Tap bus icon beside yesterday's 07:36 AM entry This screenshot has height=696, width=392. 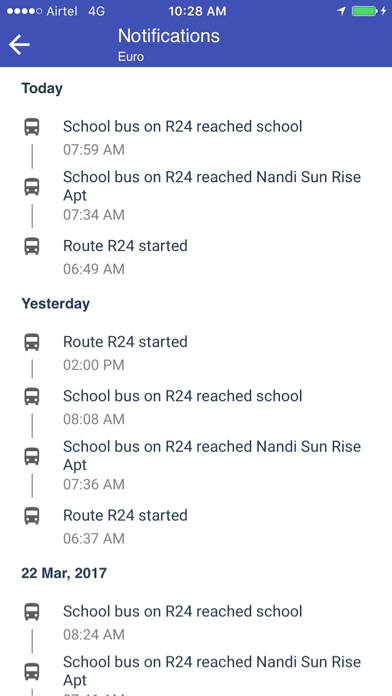pos(32,456)
